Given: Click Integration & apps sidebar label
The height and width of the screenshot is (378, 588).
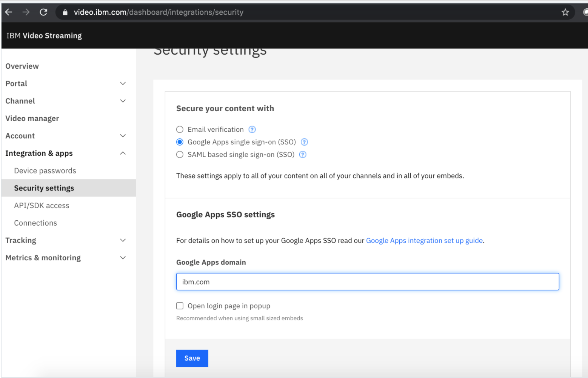Looking at the screenshot, I should pos(39,153).
